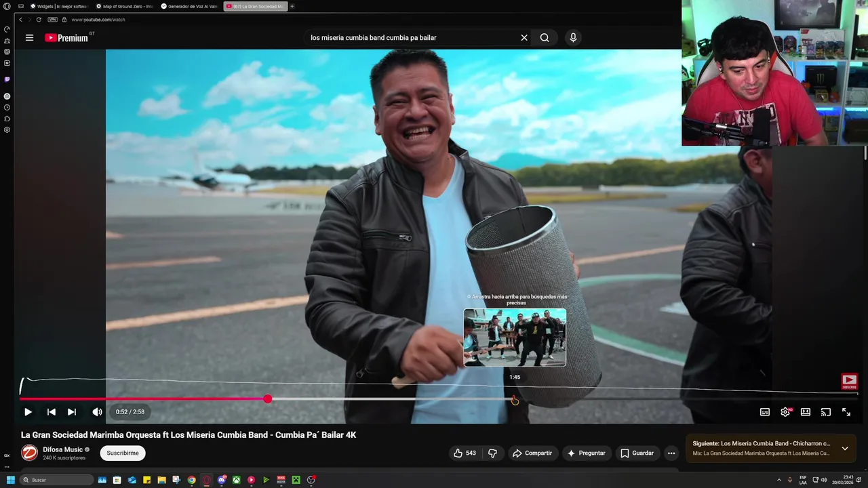The height and width of the screenshot is (488, 868).
Task: Open the Difosa Music channel name
Action: click(62, 449)
